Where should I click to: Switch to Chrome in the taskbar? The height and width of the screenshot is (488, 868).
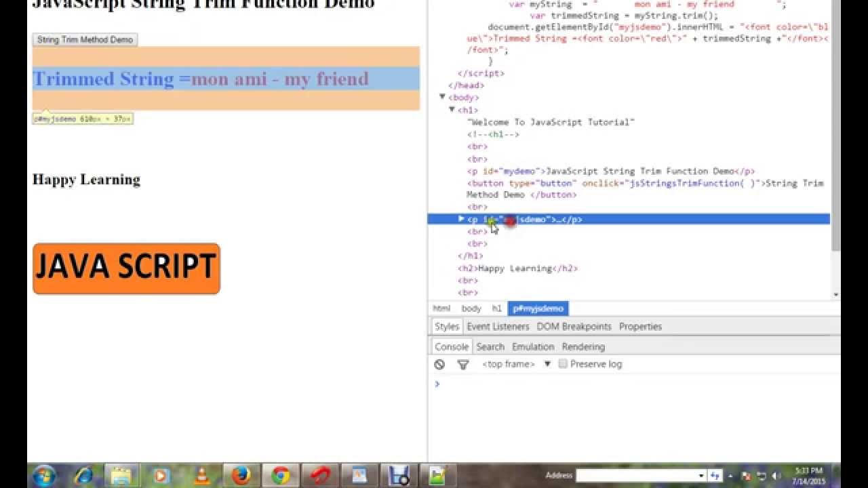tap(281, 476)
